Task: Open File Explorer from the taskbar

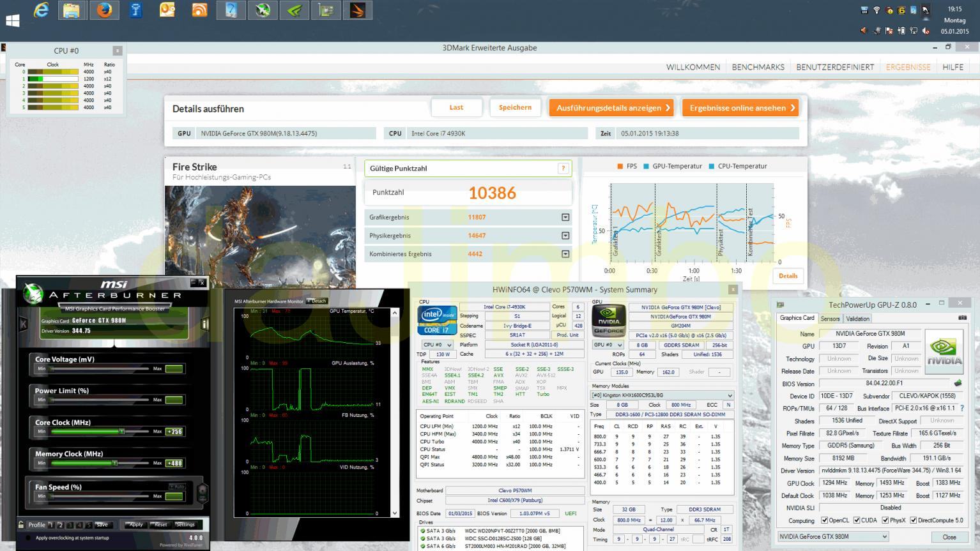Action: coord(72,10)
